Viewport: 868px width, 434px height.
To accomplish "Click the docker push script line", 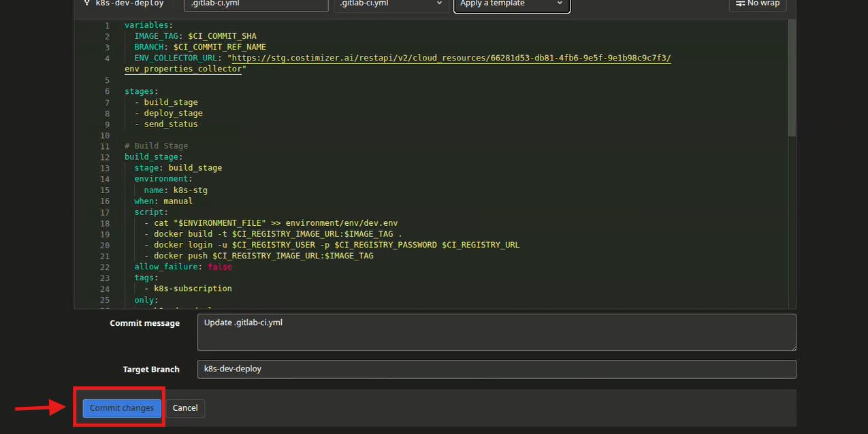I will 259,256.
